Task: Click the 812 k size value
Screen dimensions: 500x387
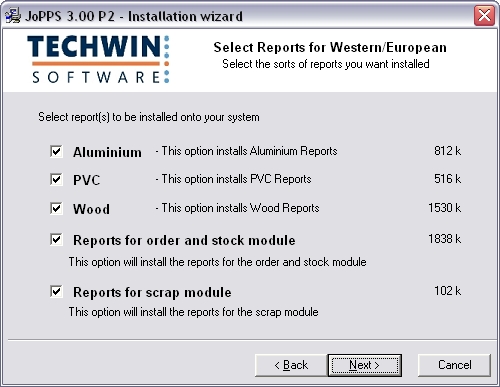Action: tap(448, 151)
